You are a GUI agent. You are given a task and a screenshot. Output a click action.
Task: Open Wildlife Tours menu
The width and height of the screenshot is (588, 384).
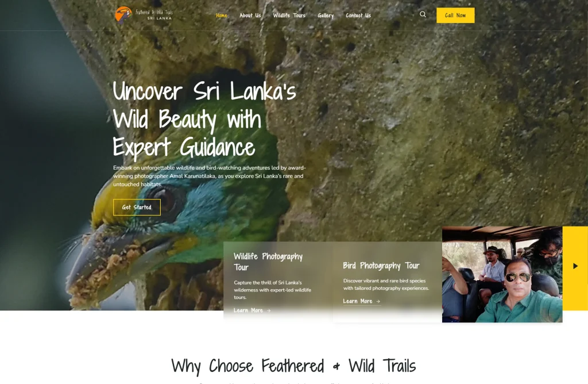tap(289, 16)
